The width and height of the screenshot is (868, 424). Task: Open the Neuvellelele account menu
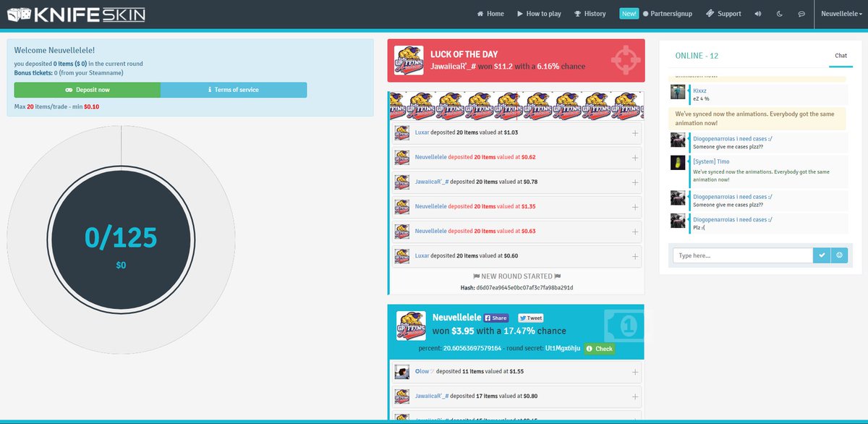click(840, 14)
